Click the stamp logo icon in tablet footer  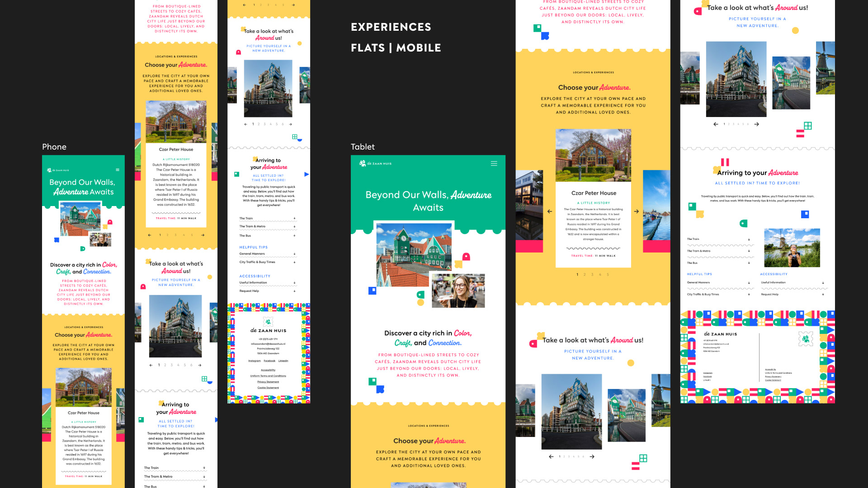point(805,338)
